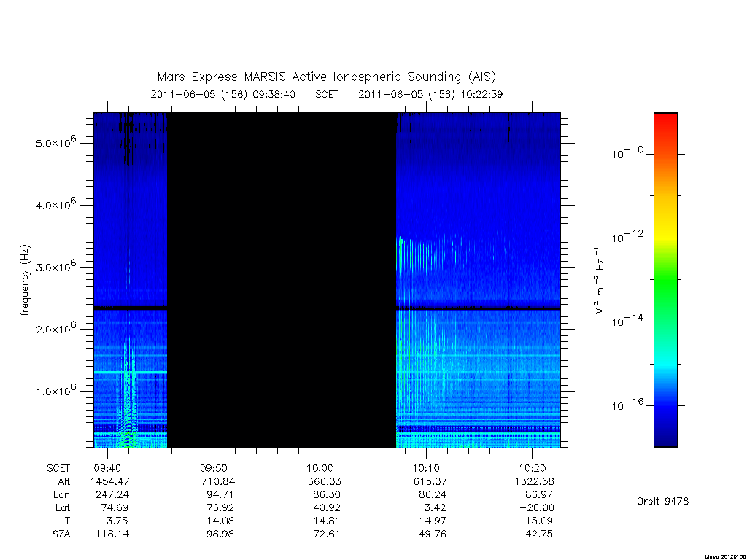
Task: Click the latitude value '40.92'
Action: pyautogui.click(x=327, y=508)
